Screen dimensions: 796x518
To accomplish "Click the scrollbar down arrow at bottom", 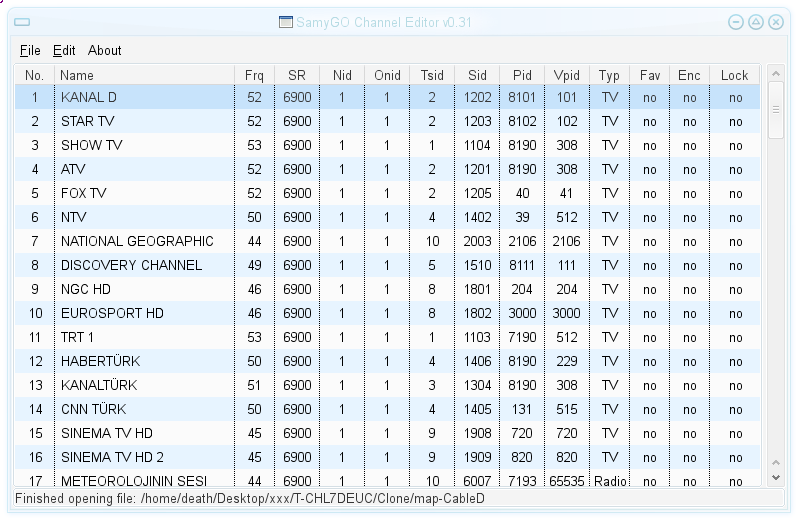I will click(x=776, y=477).
